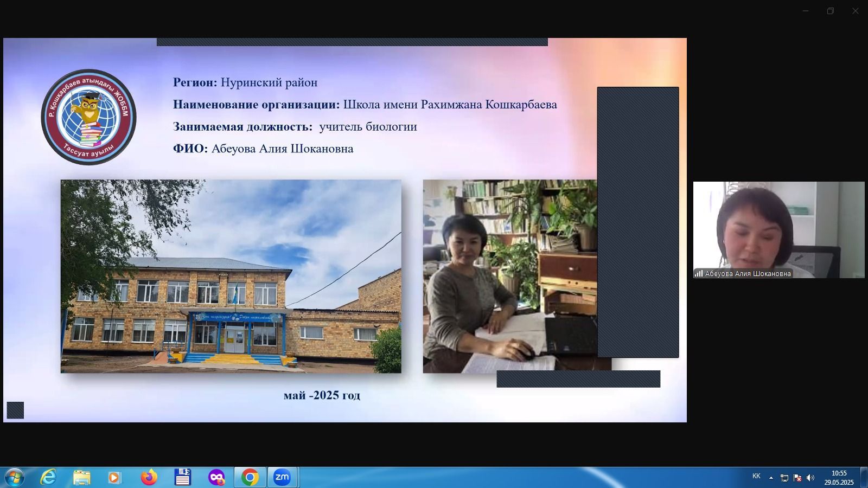This screenshot has width=868, height=488.
Task: Select Абеуова Алия Шокановна video tile
Action: [778, 230]
